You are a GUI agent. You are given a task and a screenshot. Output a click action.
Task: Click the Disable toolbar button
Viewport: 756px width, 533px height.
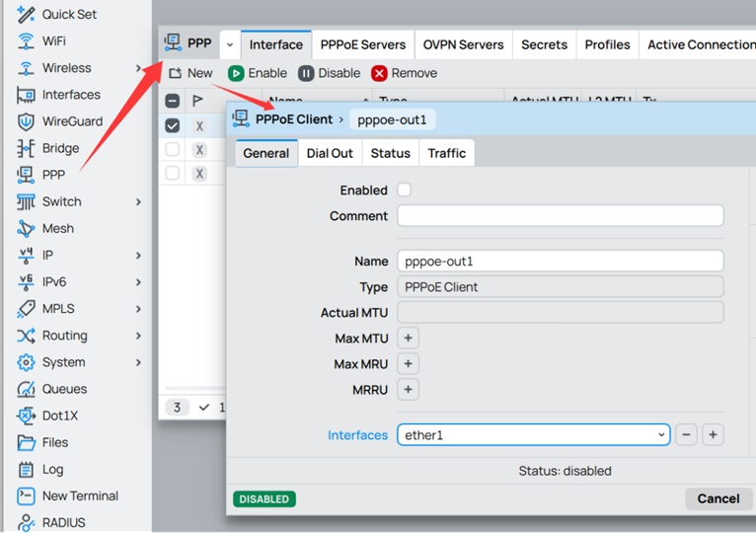coord(330,73)
